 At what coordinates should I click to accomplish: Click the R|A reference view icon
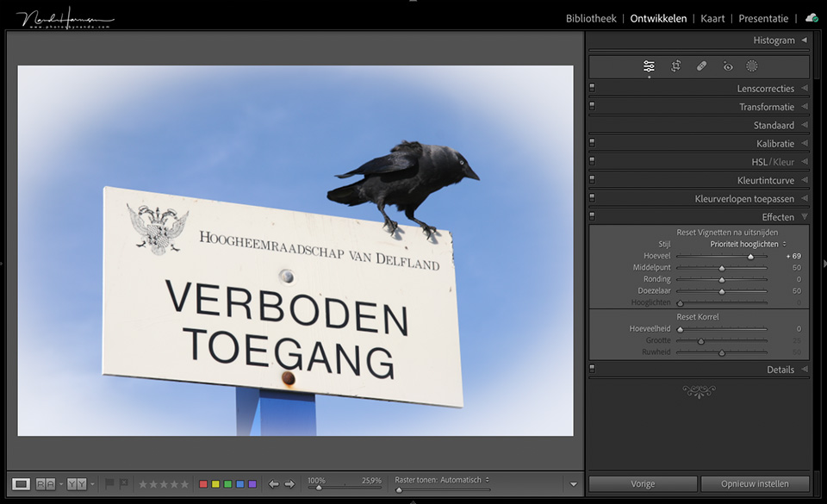46,484
